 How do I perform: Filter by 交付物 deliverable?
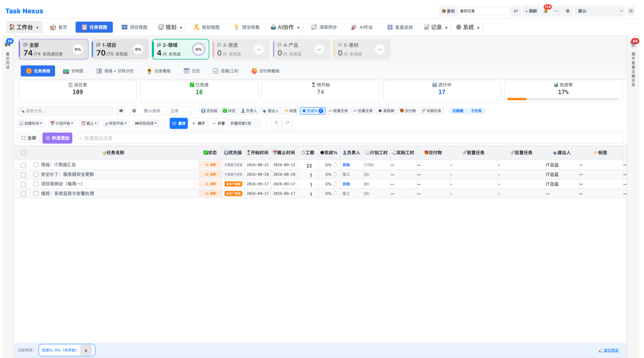(408, 111)
